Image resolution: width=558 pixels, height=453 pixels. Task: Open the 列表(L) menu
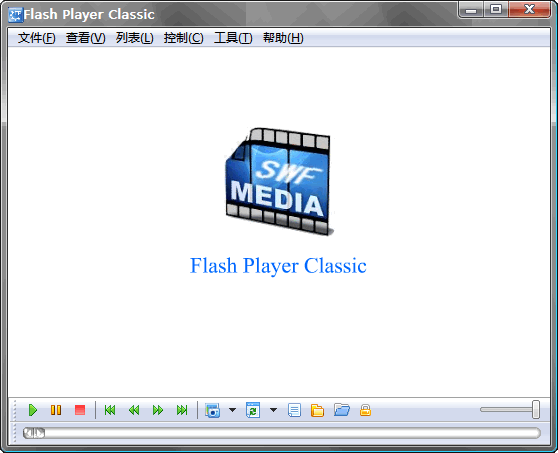tap(135, 38)
